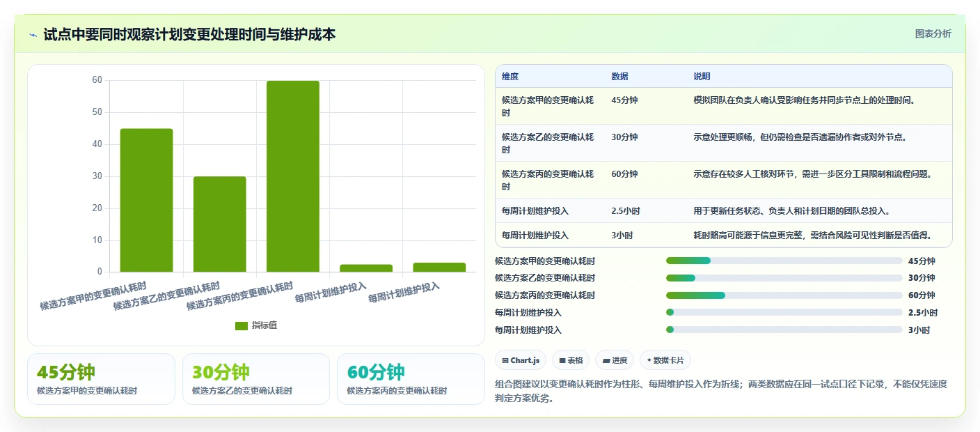980x432 pixels.
Task: Click the 图表分析 label in the header
Action: tap(933, 33)
